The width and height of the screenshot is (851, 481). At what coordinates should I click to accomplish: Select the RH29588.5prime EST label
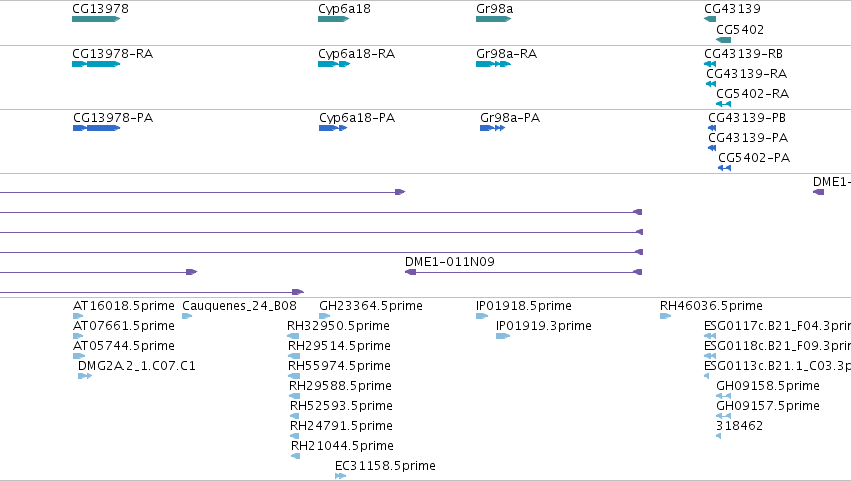click(x=340, y=386)
